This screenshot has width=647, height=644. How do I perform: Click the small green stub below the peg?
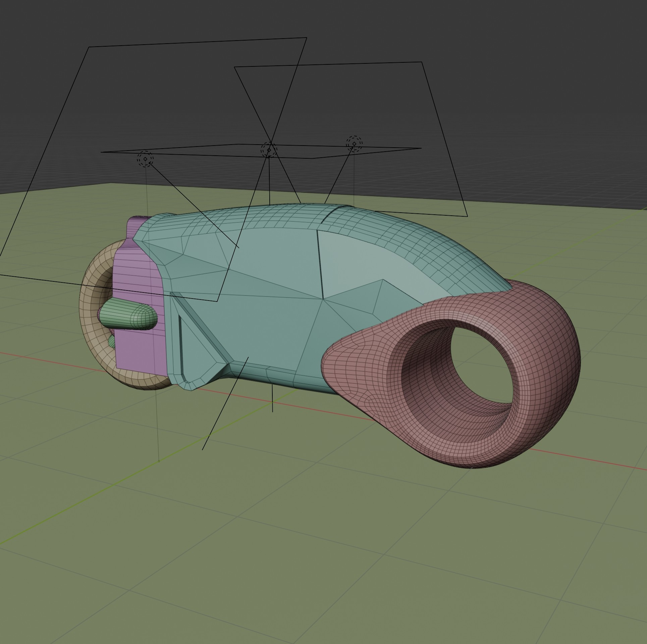pyautogui.click(x=112, y=341)
